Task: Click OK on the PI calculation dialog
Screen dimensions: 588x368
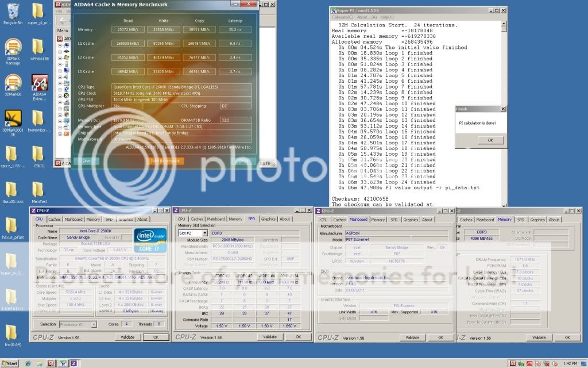Action: (490, 139)
